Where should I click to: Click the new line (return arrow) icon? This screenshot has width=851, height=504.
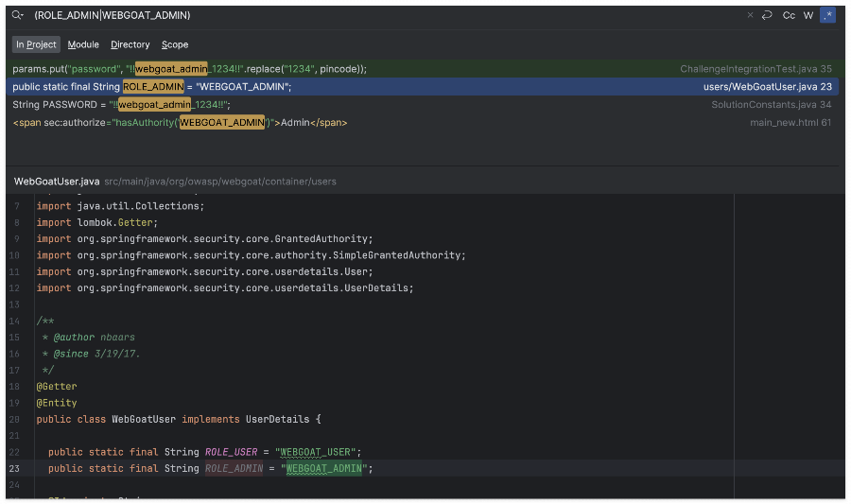[767, 15]
